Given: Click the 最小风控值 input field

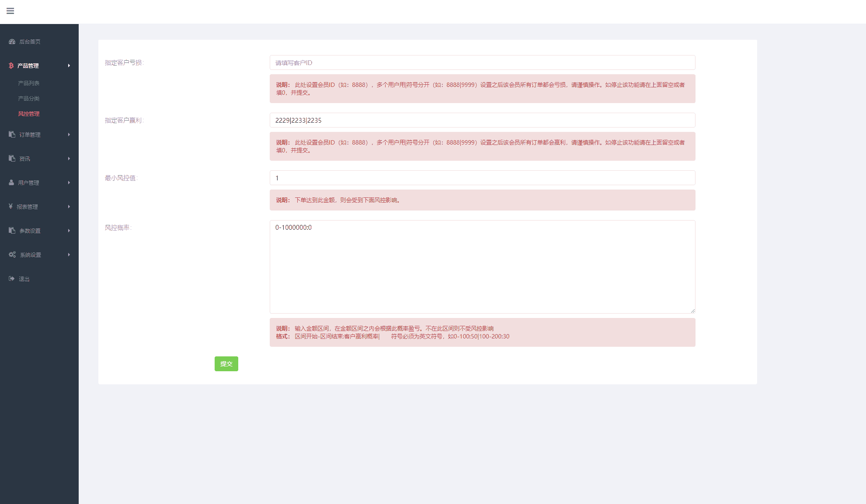Looking at the screenshot, I should click(482, 178).
